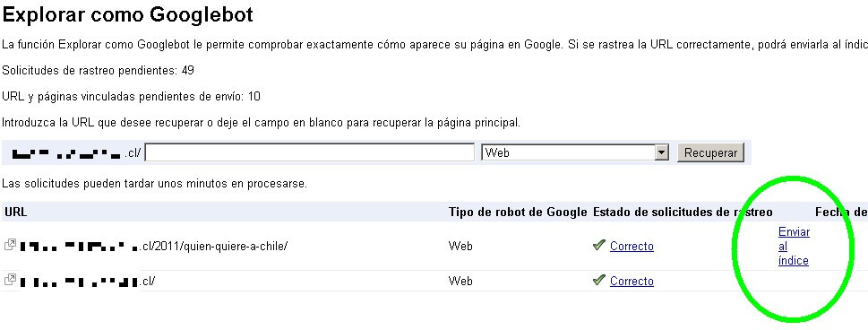Focus the URL input text field
Viewport: 868px width, 330px height.
pos(310,152)
